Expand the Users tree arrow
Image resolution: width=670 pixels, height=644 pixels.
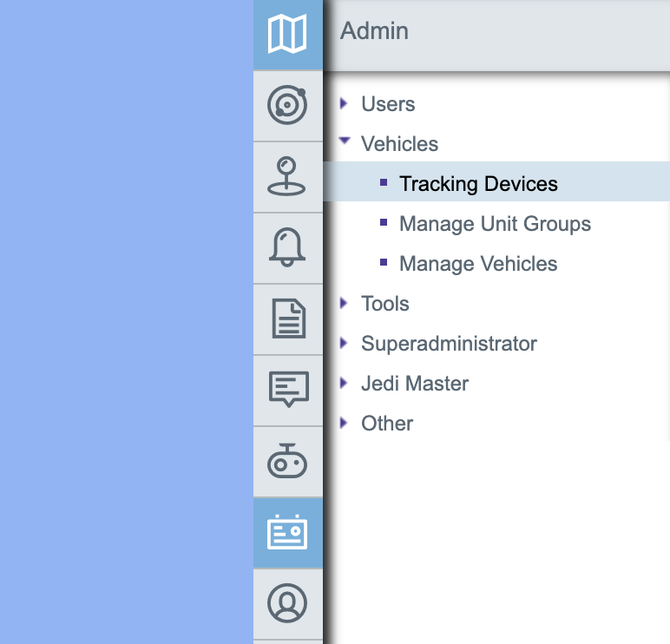[x=345, y=104]
